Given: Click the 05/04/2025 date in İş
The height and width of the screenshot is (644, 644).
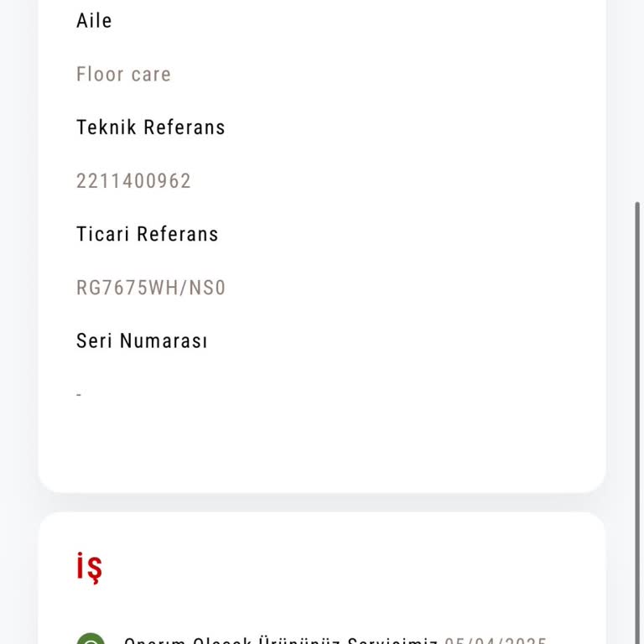Looking at the screenshot, I should click(495, 641).
